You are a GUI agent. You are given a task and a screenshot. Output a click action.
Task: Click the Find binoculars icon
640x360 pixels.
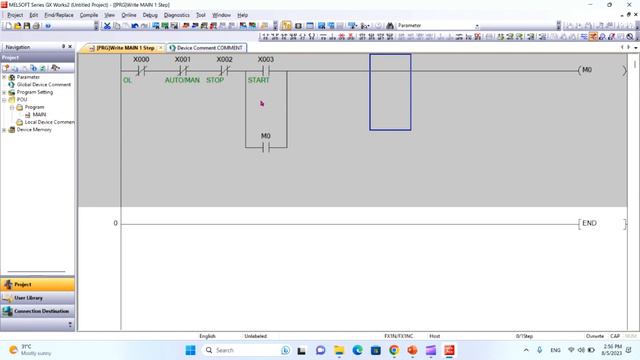[390, 26]
